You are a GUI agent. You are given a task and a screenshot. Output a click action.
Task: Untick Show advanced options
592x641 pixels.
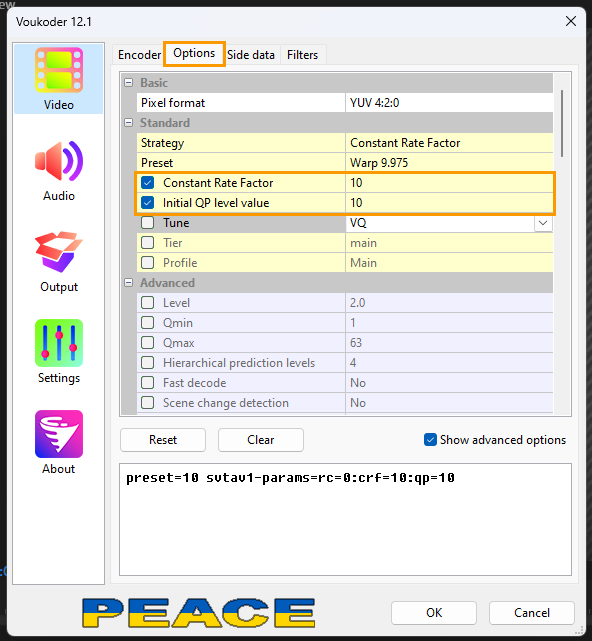tap(430, 440)
